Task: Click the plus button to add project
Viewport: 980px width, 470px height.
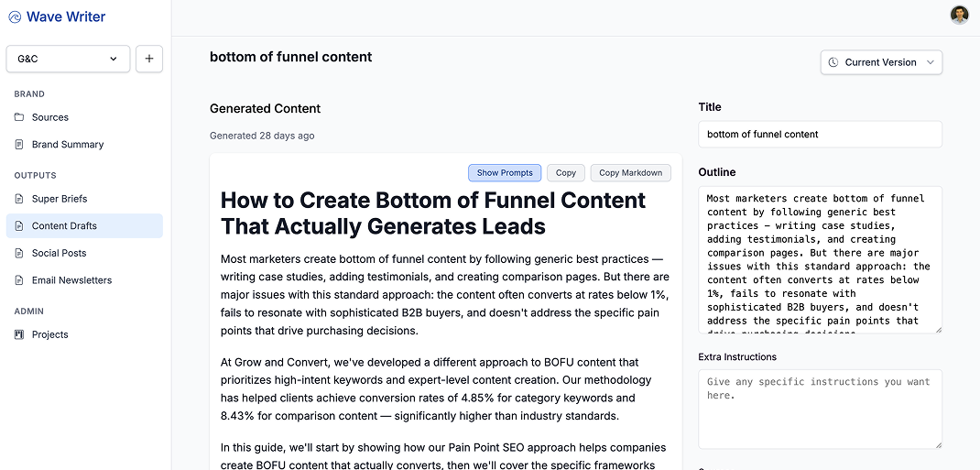Action: (x=149, y=59)
